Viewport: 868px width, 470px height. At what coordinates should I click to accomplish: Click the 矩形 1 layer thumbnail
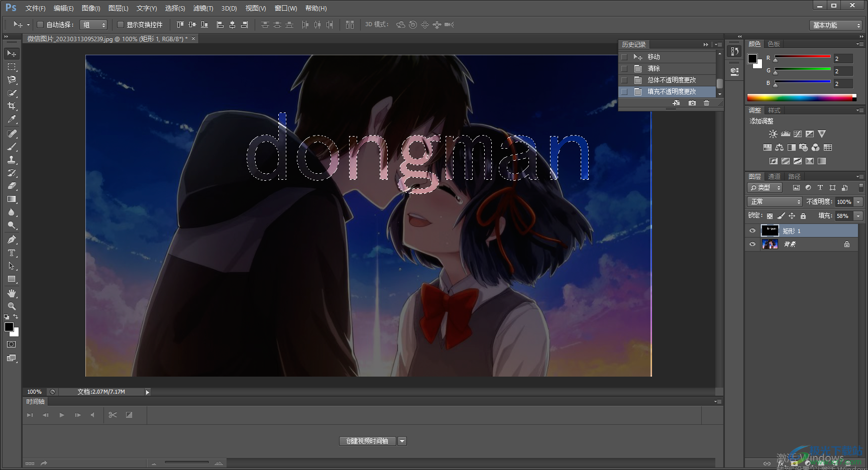tap(770, 231)
